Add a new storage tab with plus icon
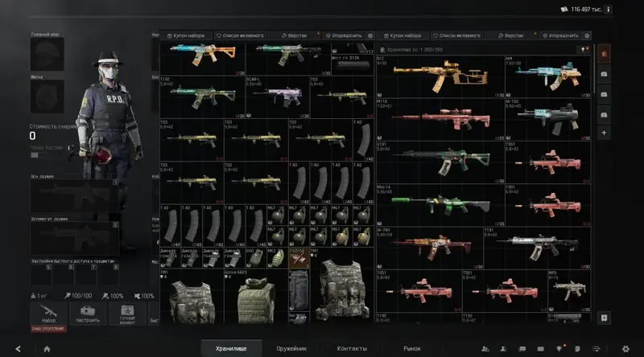The image size is (644, 357). 604,133
